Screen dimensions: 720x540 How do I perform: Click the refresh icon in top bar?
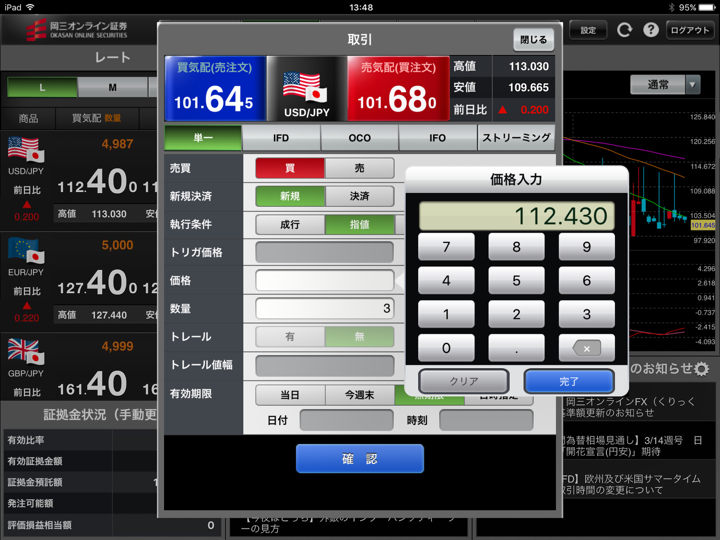[624, 30]
